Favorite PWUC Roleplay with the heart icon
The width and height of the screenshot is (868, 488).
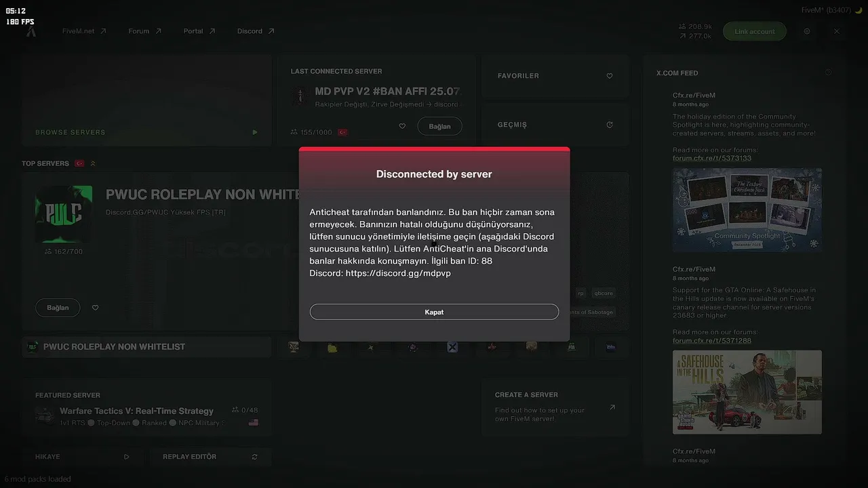click(95, 308)
